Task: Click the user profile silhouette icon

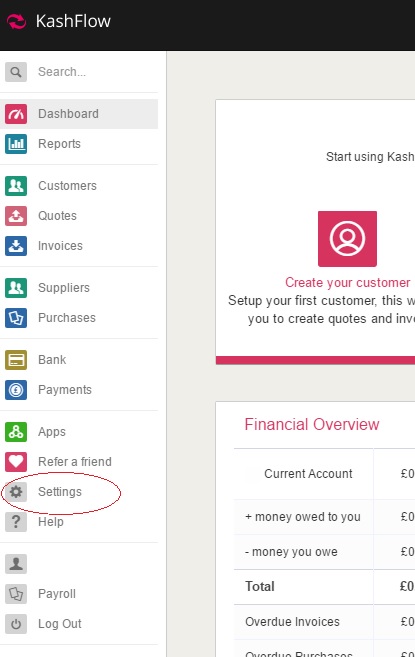Action: pyautogui.click(x=16, y=564)
